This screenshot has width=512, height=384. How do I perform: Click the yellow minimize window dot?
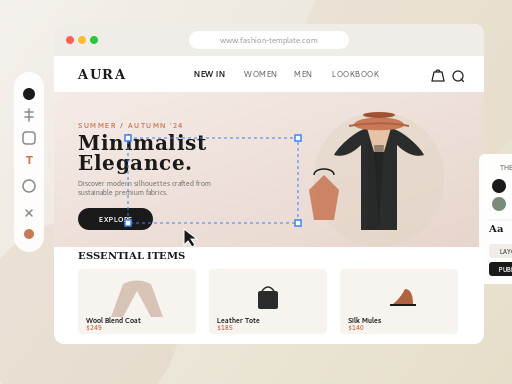pyautogui.click(x=82, y=40)
